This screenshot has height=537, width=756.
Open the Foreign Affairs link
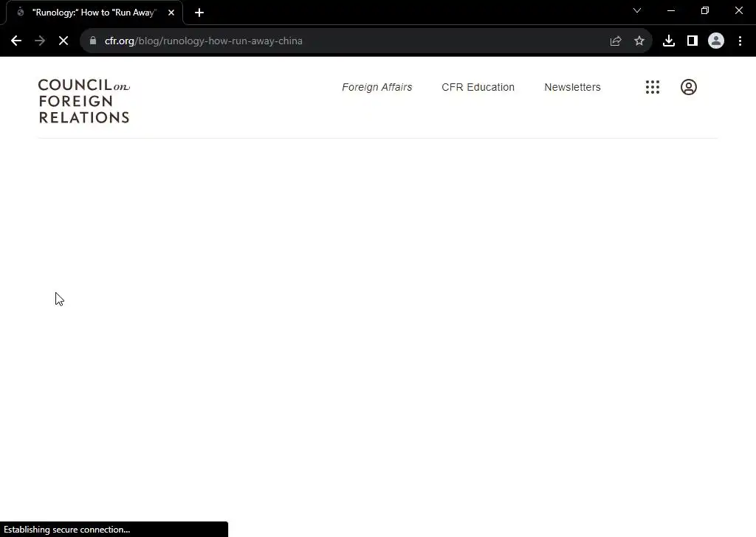[377, 87]
